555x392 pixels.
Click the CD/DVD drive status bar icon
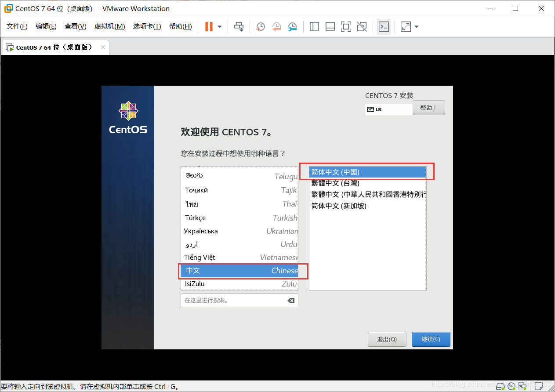[511, 387]
